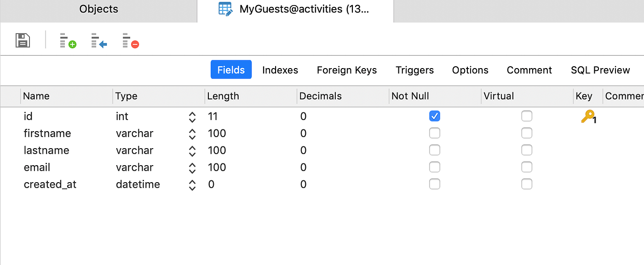Click the Save table icon
The width and height of the screenshot is (644, 265).
[x=23, y=40]
